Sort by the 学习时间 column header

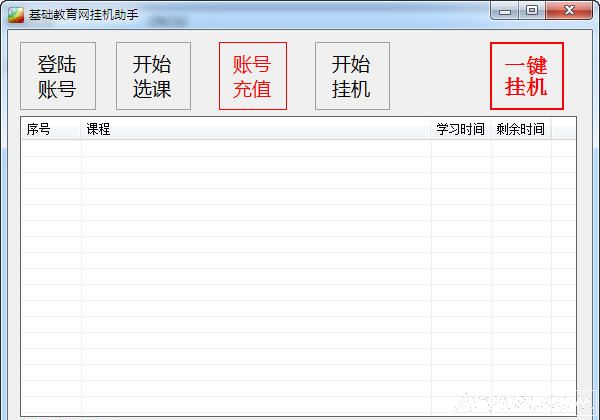point(461,129)
